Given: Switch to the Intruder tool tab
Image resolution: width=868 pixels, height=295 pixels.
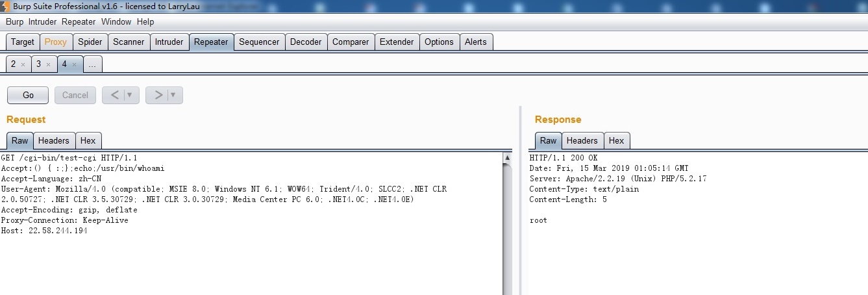Looking at the screenshot, I should click(x=169, y=42).
